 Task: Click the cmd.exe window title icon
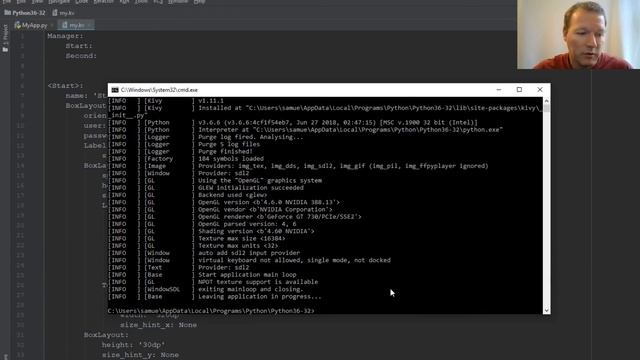(115, 90)
